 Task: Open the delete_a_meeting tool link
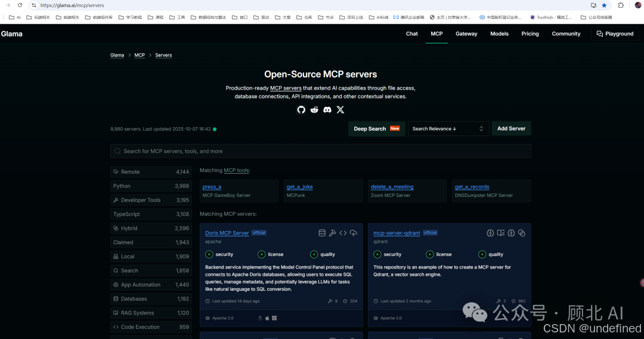[x=392, y=187]
